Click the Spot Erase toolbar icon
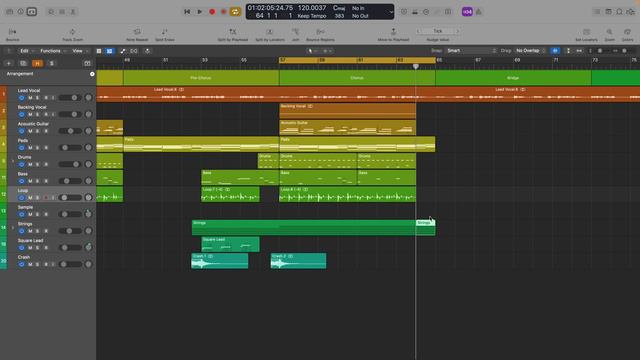 pyautogui.click(x=164, y=32)
